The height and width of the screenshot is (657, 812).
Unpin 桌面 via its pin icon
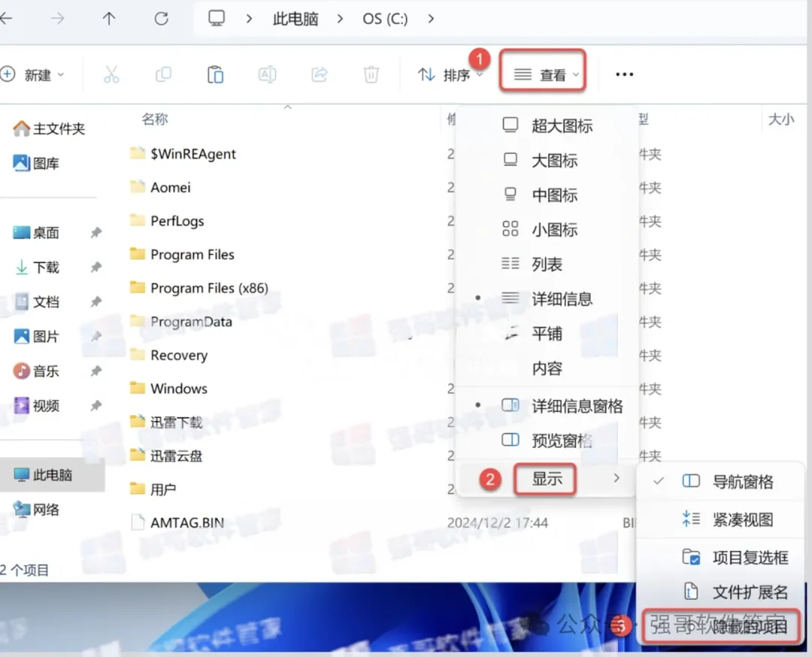point(95,232)
